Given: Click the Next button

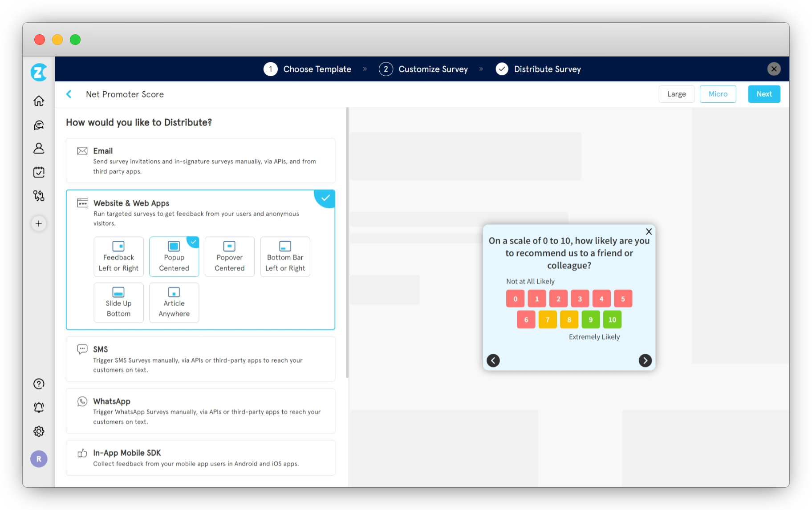Looking at the screenshot, I should (x=764, y=94).
